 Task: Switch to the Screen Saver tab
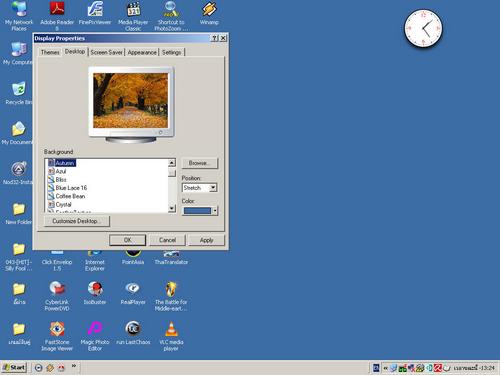coord(107,52)
